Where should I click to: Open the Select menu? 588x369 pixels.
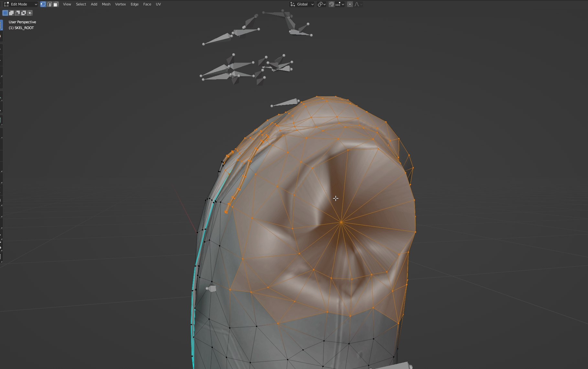(81, 4)
